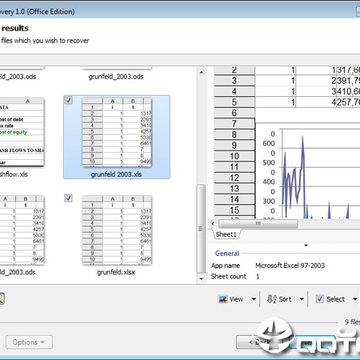360x360 pixels.
Task: Select the cashflow.xls thumbnail
Action: pyautogui.click(x=22, y=132)
